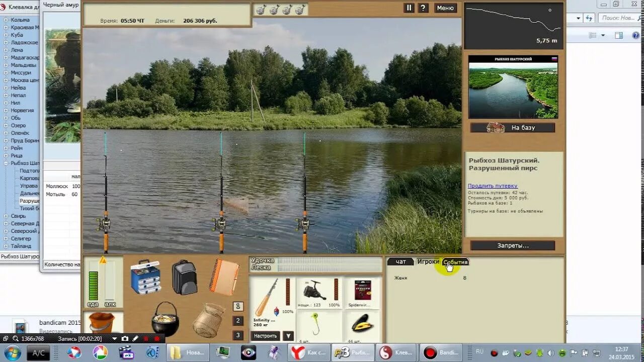This screenshot has width=644, height=362.
Task: Expand the Тайланд tree node
Action: 7,246
